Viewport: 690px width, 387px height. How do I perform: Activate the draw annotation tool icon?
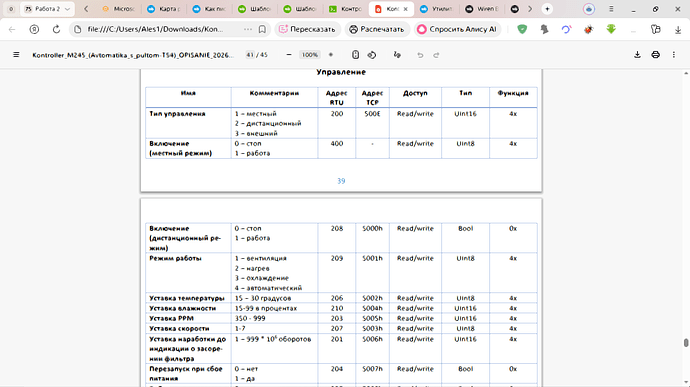click(x=397, y=55)
